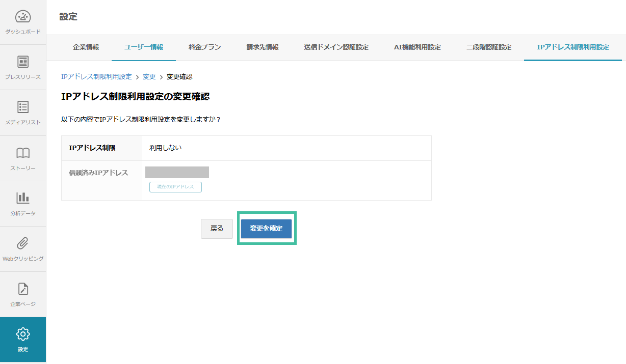Select the プレスリリース icon

coord(22,62)
